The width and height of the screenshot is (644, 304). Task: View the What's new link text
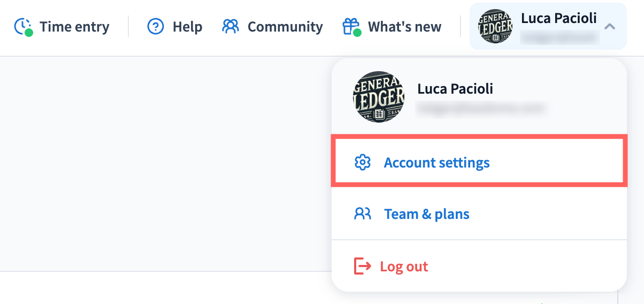point(404,27)
